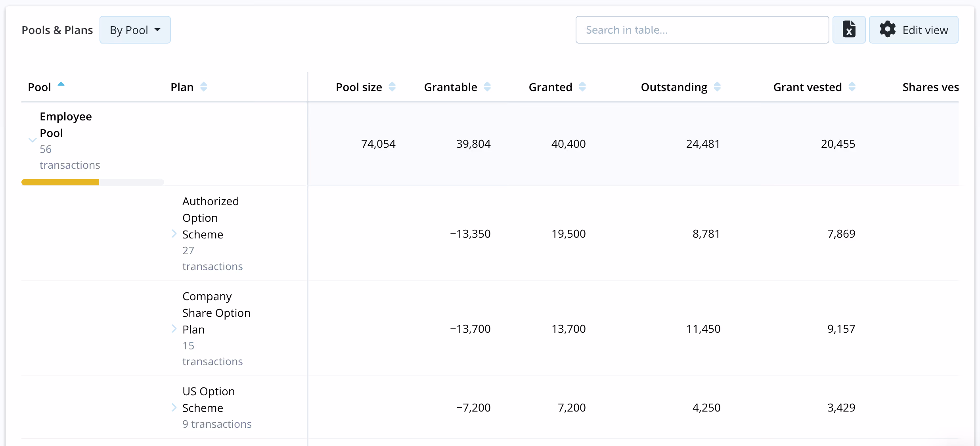
Task: Expand the Company Share Option Plan
Action: click(x=174, y=329)
